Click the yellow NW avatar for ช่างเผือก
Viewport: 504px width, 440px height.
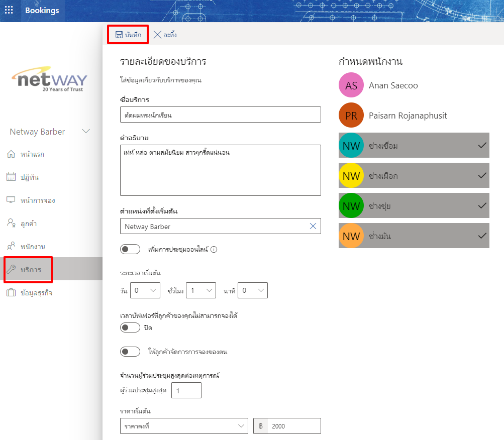coord(351,176)
